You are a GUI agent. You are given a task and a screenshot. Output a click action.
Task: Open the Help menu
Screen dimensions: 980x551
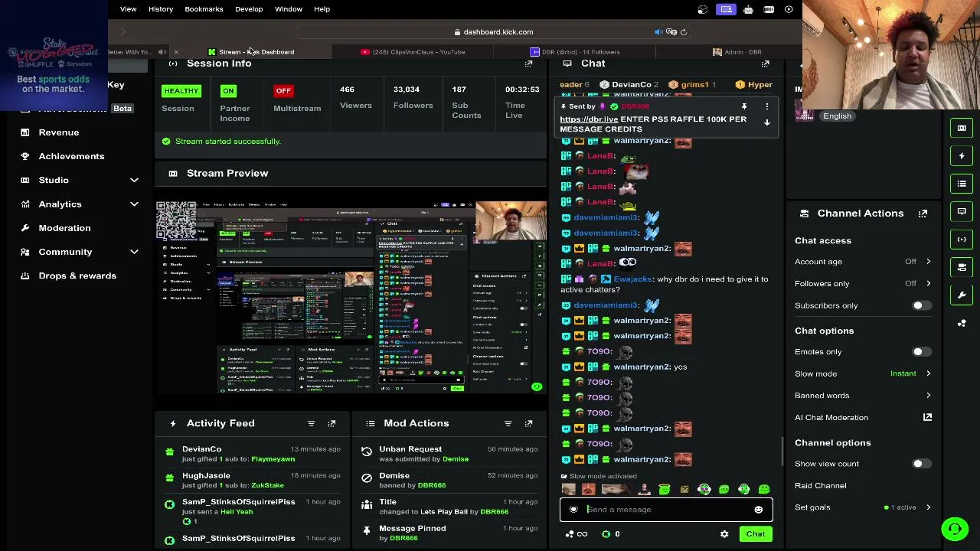(x=322, y=9)
